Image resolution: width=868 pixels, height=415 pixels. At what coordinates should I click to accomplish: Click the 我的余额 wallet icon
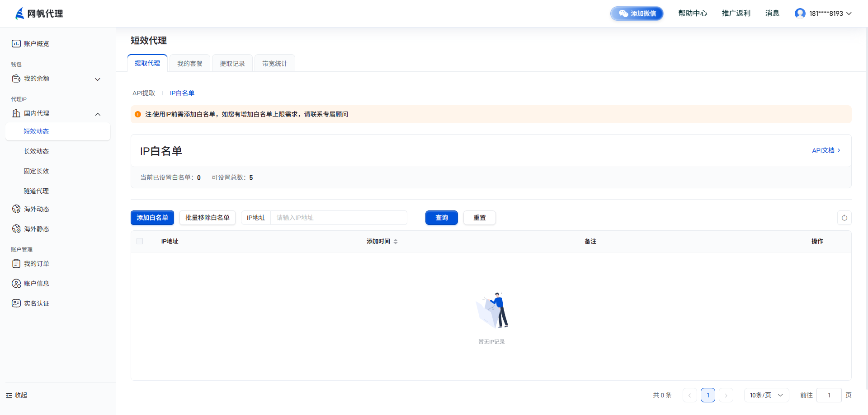coord(16,79)
